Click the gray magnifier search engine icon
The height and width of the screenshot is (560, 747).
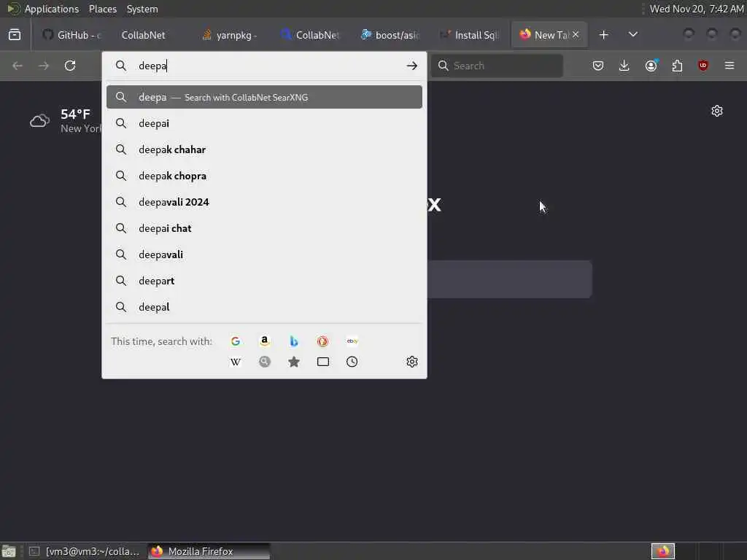click(264, 362)
